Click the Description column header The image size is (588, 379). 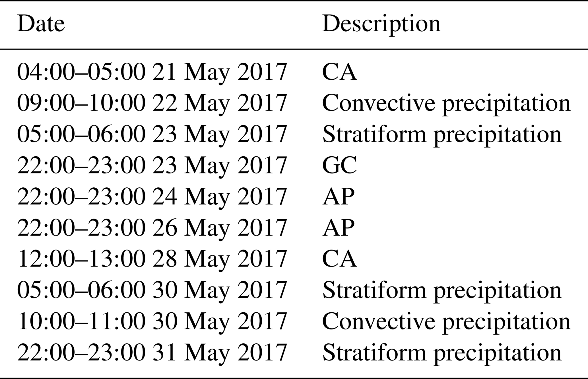(x=381, y=24)
